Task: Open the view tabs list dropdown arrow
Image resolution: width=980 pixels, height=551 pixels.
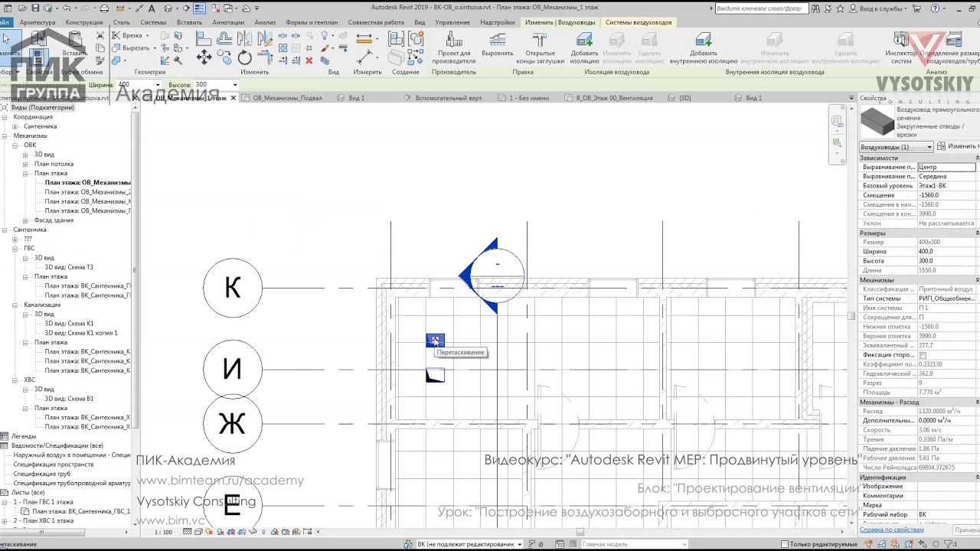Action: pos(851,98)
